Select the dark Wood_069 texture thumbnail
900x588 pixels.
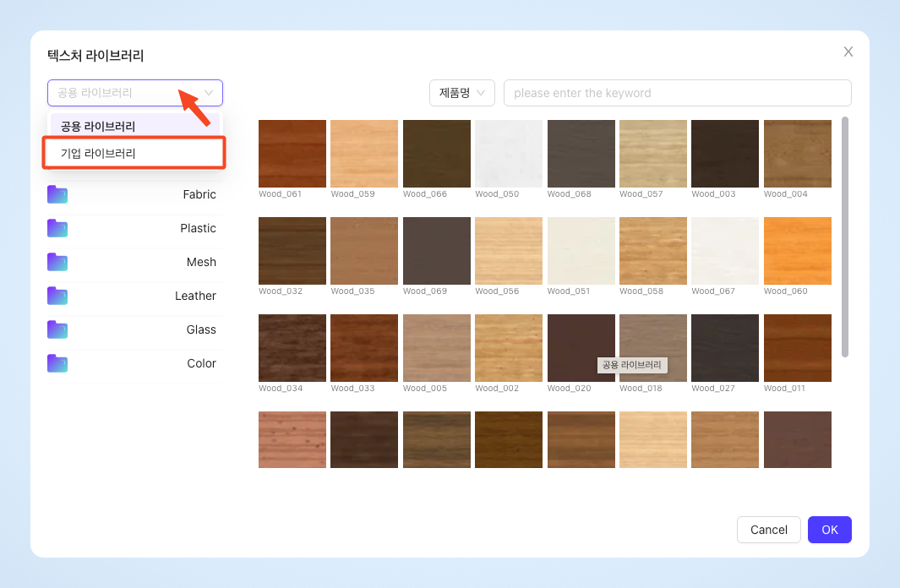[x=437, y=251]
